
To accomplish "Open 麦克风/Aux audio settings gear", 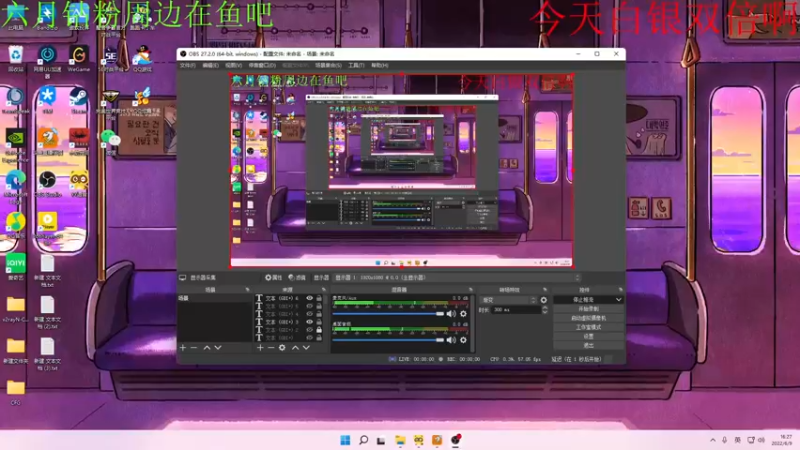I will pos(463,314).
